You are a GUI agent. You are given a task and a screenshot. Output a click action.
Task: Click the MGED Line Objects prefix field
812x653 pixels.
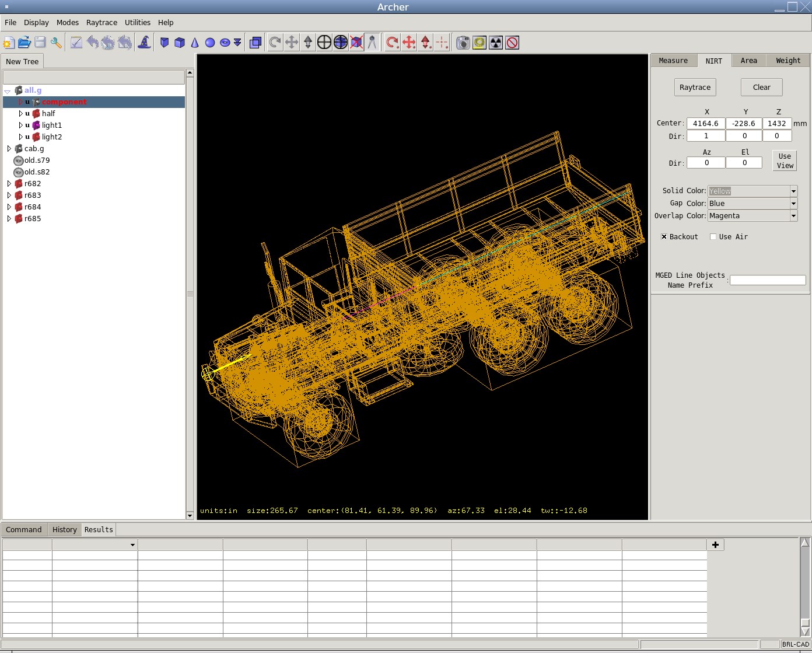pyautogui.click(x=768, y=280)
